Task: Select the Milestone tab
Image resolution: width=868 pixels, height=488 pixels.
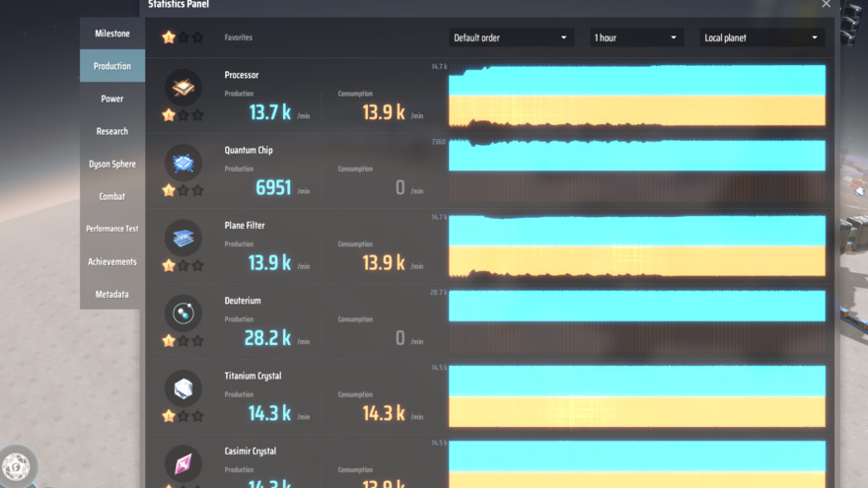Action: [x=112, y=34]
